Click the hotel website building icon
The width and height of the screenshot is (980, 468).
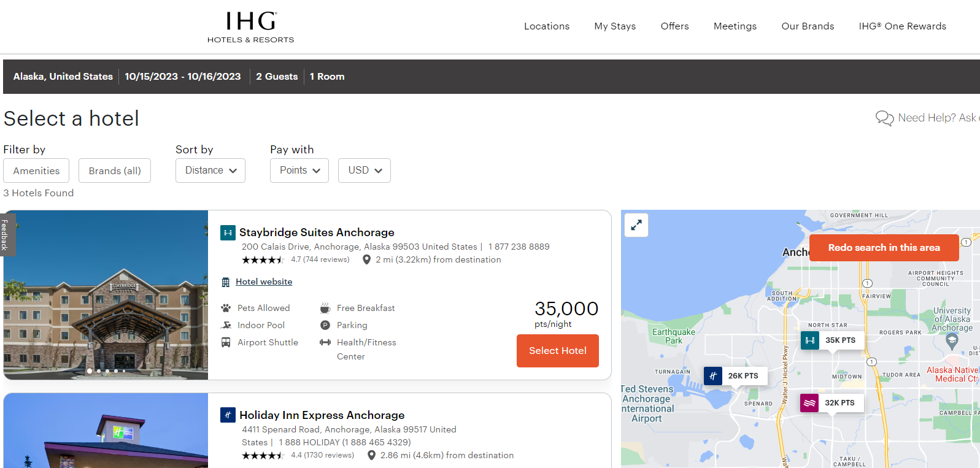click(x=226, y=282)
